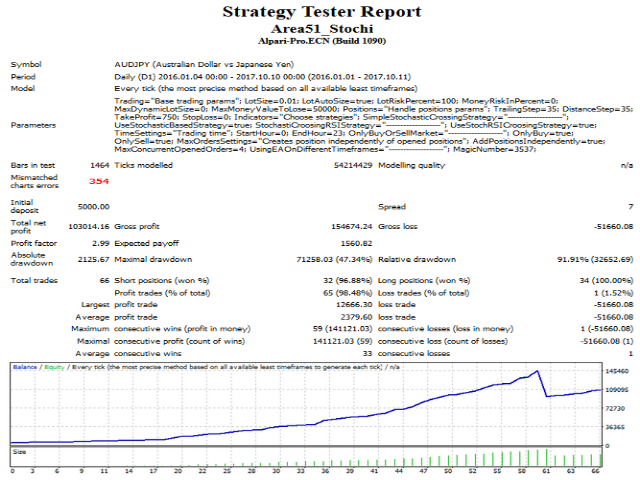Select the Area51_Stochi expert name heading
640x480 pixels.
click(x=320, y=31)
